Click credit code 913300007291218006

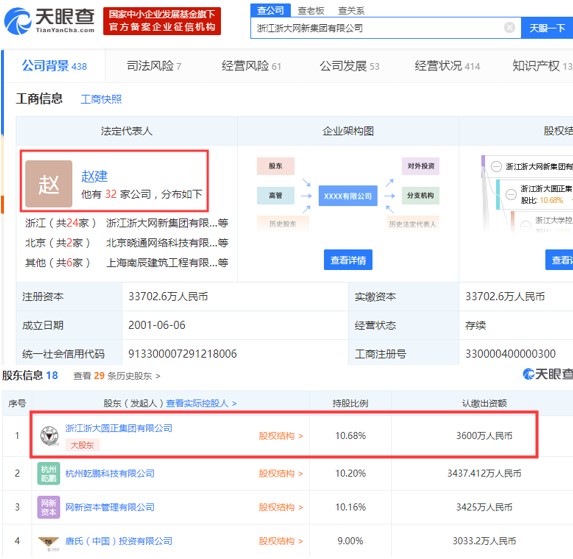[x=182, y=354]
